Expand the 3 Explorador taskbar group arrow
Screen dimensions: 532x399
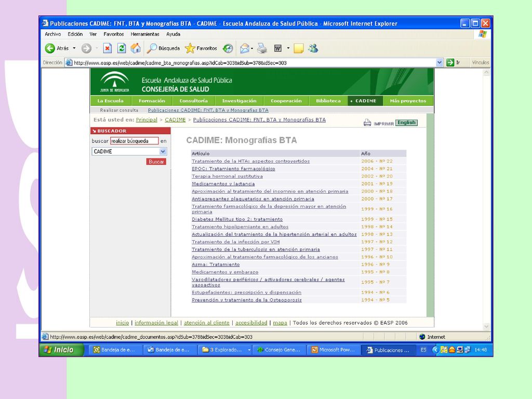coord(249,350)
